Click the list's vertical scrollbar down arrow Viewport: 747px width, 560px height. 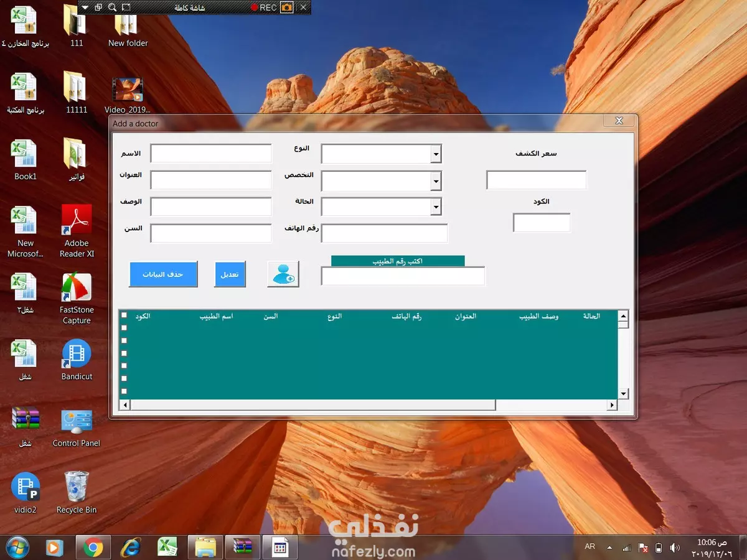coord(623,394)
